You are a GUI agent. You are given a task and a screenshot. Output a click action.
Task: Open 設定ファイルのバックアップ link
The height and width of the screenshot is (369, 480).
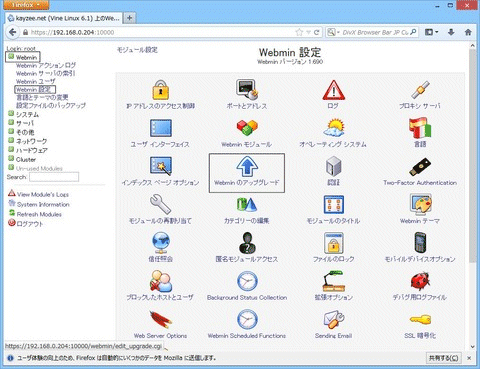point(51,105)
